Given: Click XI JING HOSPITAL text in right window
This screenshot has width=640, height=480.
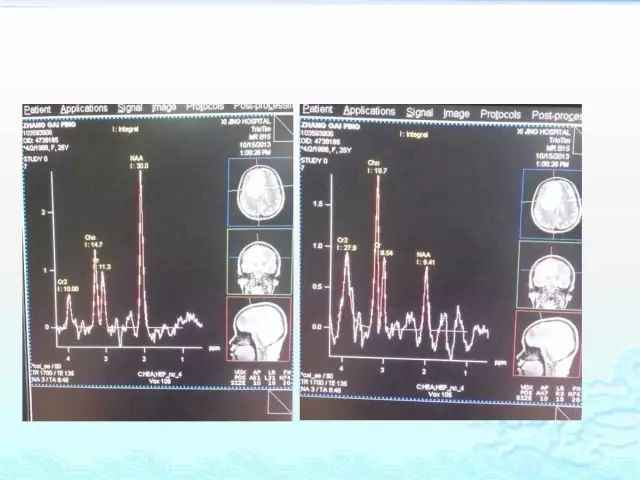Looking at the screenshot, I should click(543, 132).
